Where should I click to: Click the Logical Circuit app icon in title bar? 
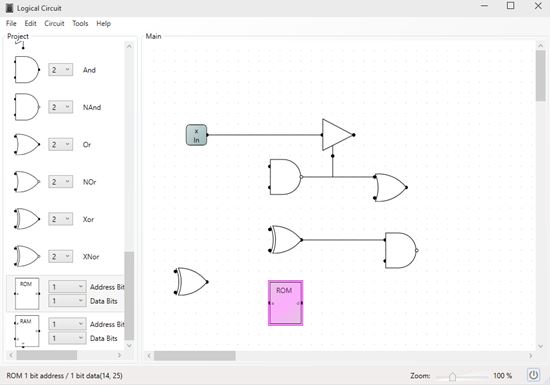click(x=9, y=8)
